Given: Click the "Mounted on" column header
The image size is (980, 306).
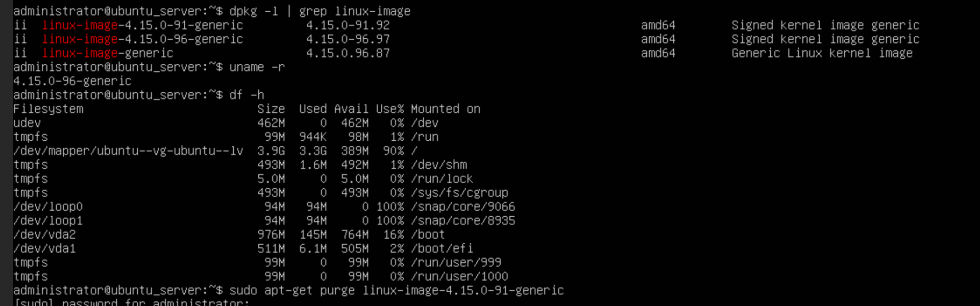Looking at the screenshot, I should click(x=445, y=109).
